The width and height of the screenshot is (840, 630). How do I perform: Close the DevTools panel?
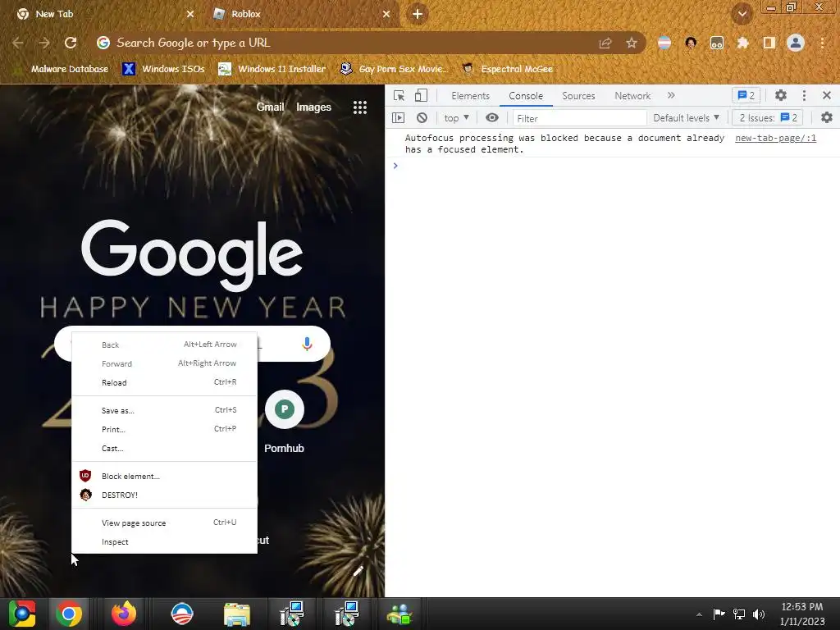tap(827, 95)
